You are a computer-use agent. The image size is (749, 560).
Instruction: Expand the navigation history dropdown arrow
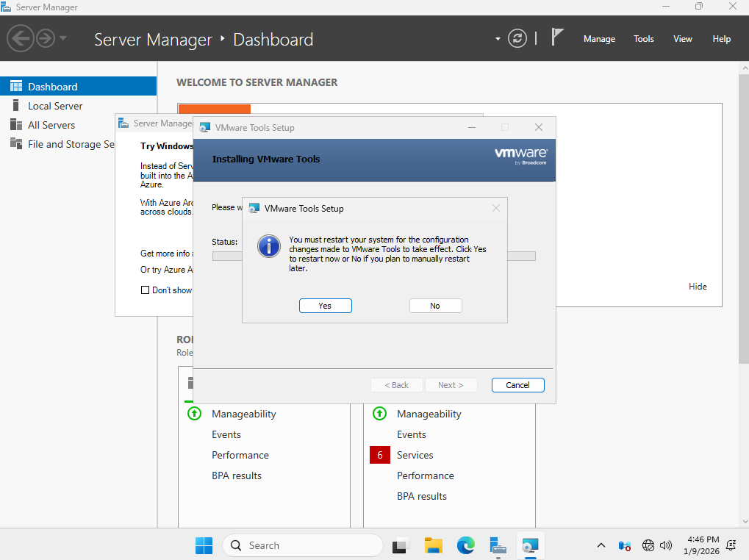63,38
